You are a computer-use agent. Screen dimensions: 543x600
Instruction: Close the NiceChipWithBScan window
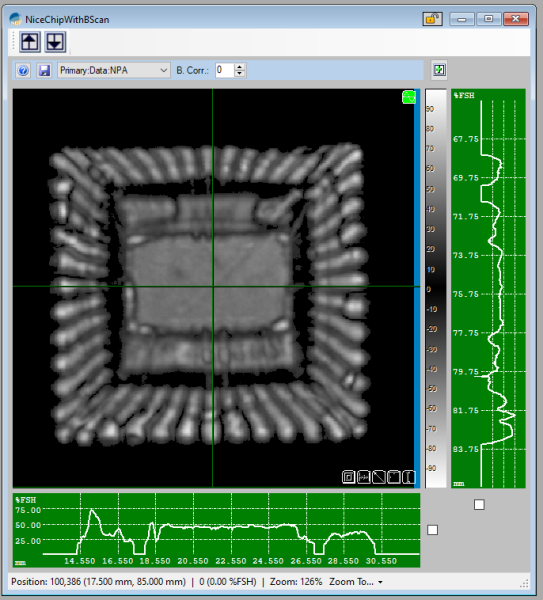point(515,19)
